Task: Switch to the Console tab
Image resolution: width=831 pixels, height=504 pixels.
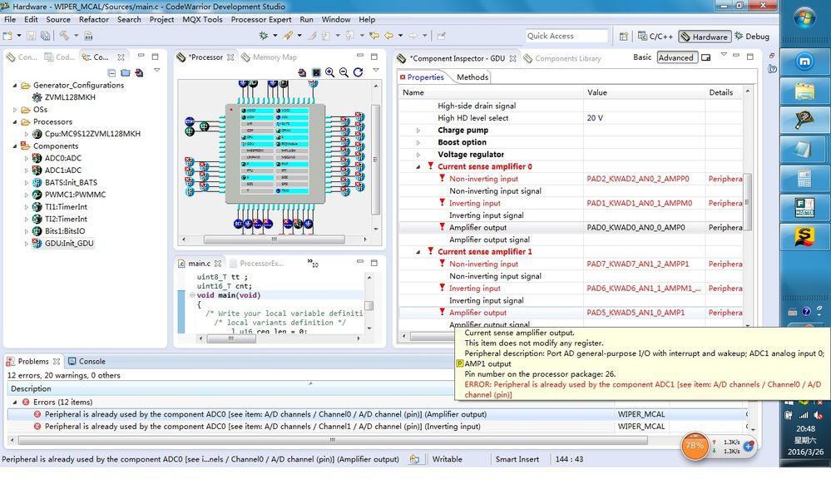Action: tap(87, 361)
